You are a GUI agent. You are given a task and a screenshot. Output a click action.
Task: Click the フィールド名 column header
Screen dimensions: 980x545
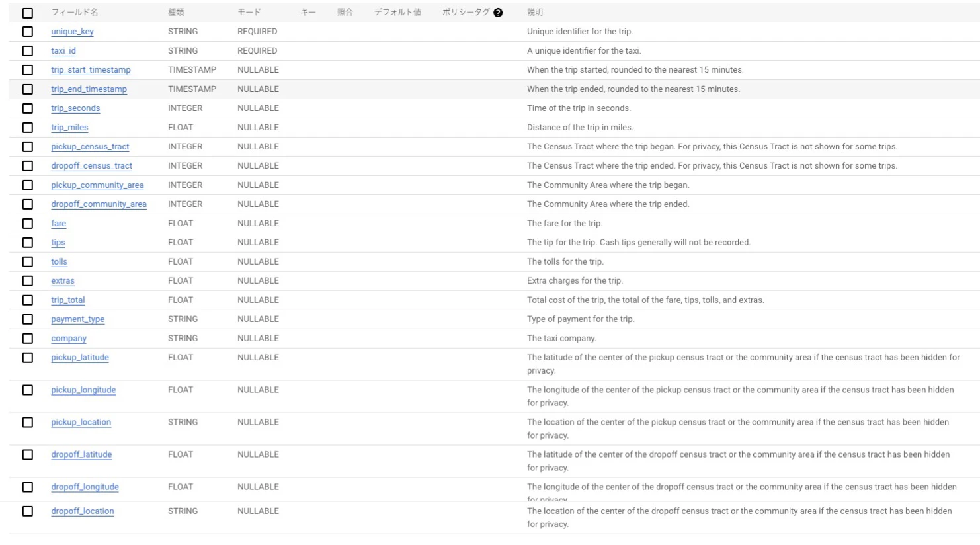coord(74,13)
